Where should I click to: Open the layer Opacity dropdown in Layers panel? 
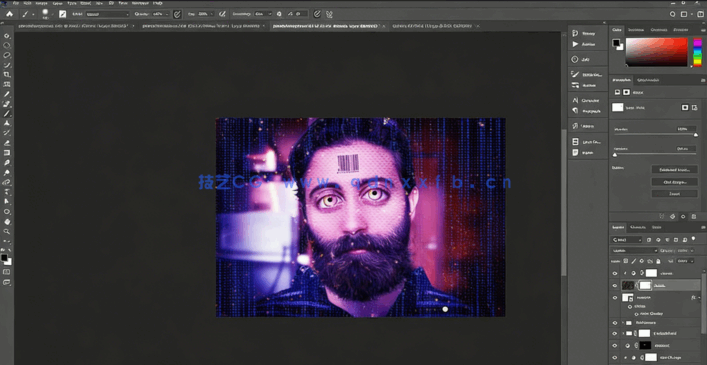pos(691,251)
